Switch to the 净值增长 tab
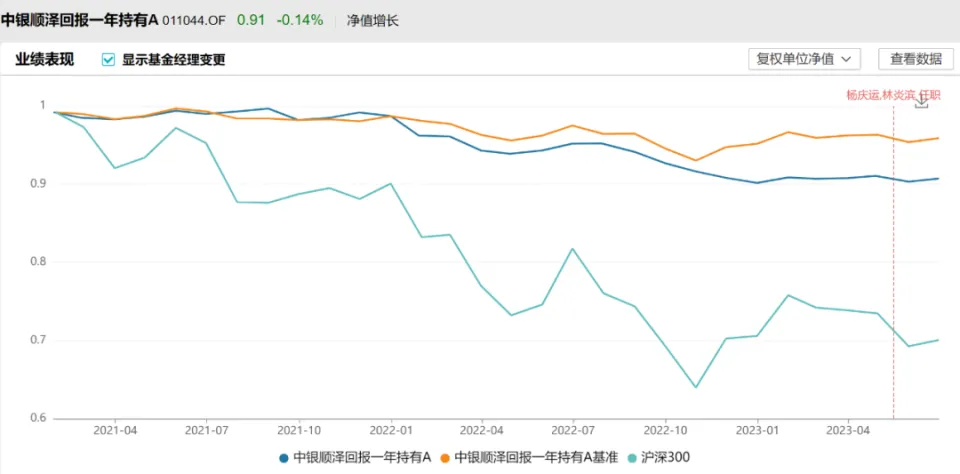Screen dimensions: 960x474 click(x=373, y=20)
